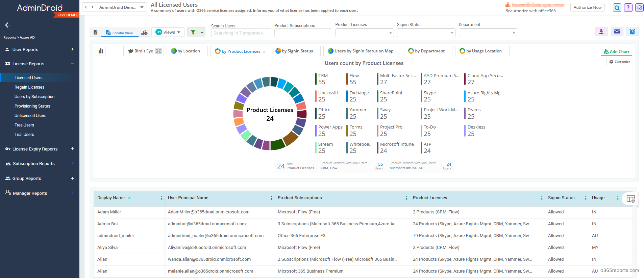Click the Product Subscriptions filter field
This screenshot has width=644, height=278.
click(303, 33)
